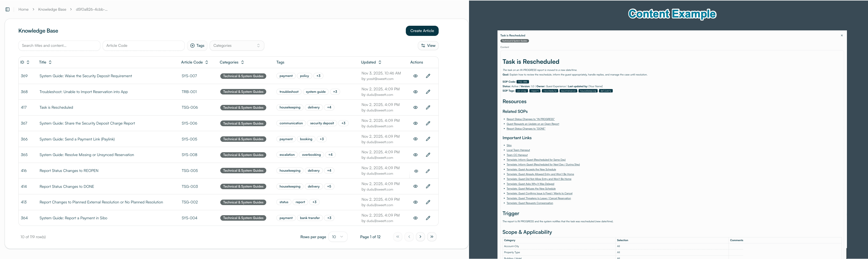
Task: Click the pencil icon for Task is Rescheduled
Action: [x=428, y=107]
